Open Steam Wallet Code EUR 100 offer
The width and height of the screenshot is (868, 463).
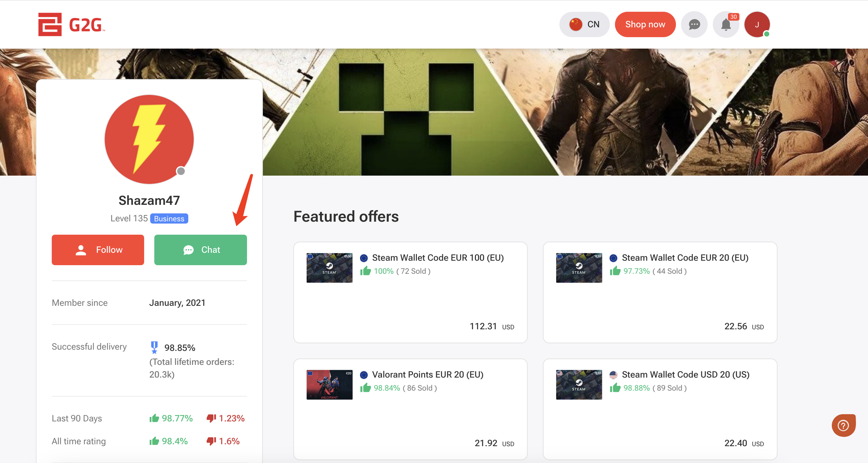(437, 258)
